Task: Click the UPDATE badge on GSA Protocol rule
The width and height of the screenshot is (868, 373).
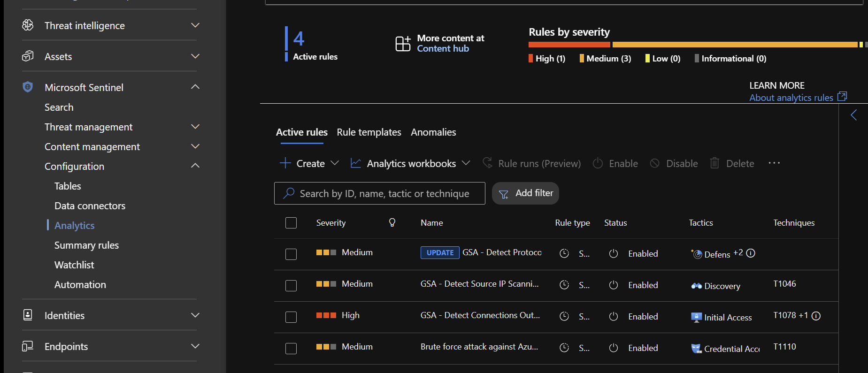Action: (440, 252)
